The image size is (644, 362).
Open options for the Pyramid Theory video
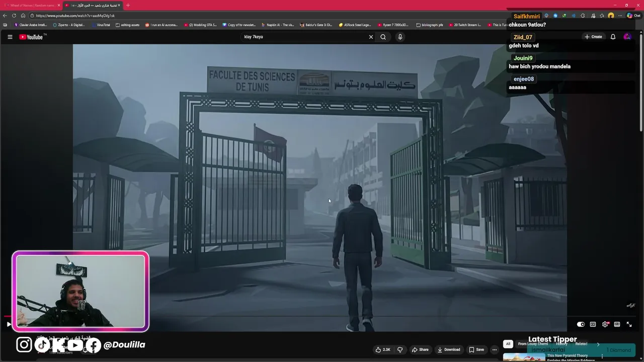(602, 356)
